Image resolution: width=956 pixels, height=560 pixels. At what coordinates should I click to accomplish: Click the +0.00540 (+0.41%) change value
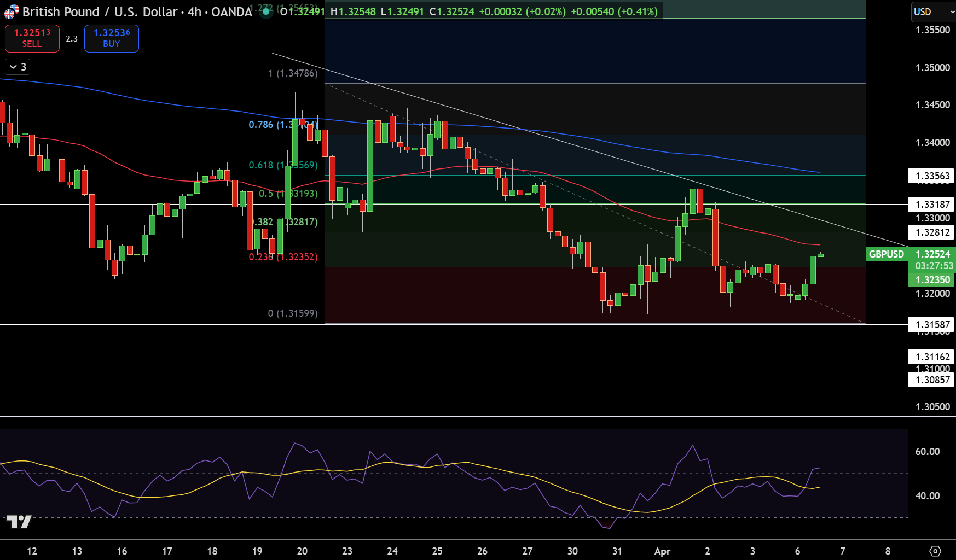click(614, 11)
